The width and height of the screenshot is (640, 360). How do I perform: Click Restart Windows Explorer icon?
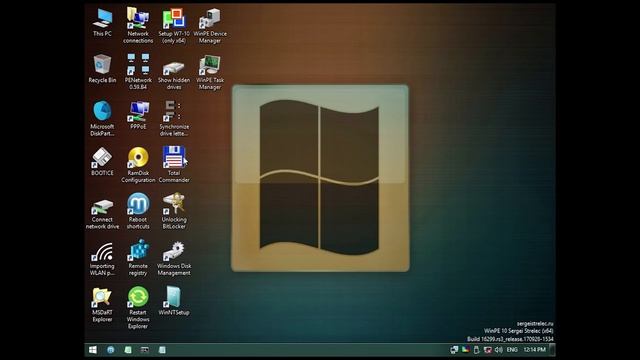pyautogui.click(x=138, y=308)
